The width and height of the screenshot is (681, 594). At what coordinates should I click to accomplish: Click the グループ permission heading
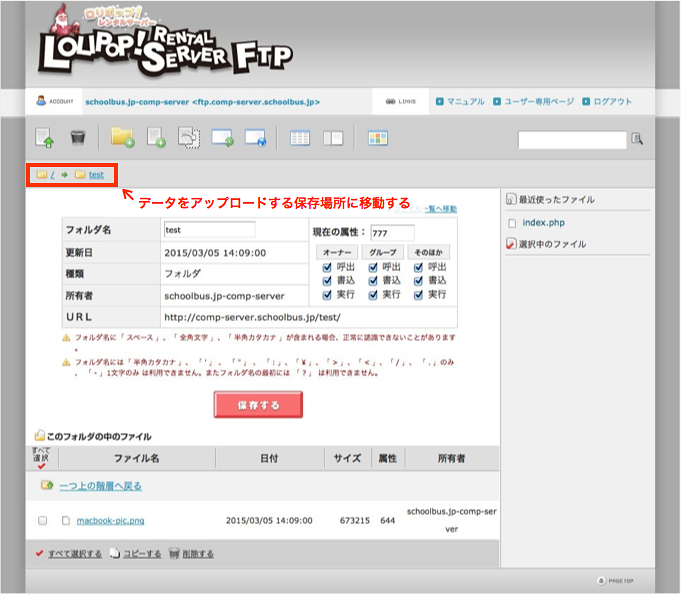coord(383,252)
